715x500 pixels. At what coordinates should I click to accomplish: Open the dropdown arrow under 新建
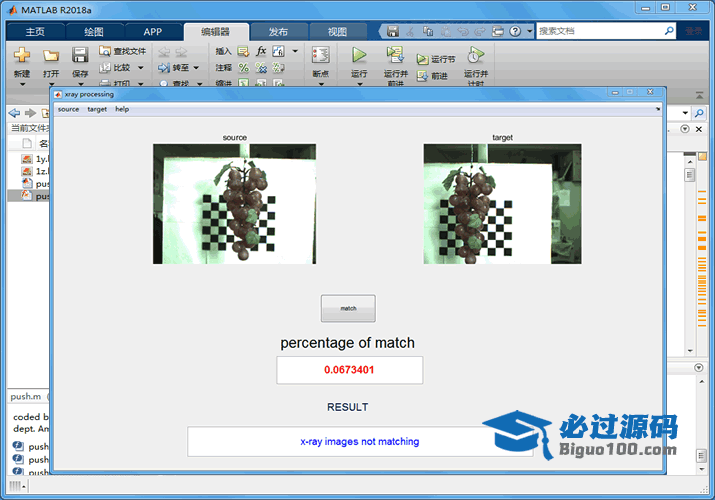coord(22,84)
